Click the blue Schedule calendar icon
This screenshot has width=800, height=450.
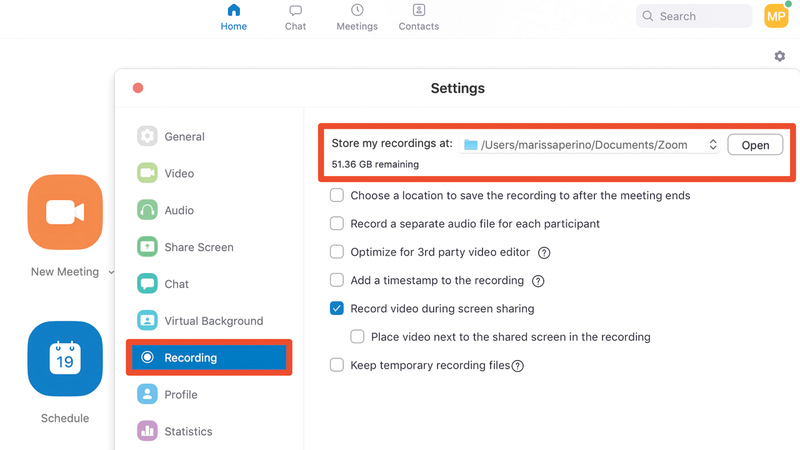click(x=65, y=358)
